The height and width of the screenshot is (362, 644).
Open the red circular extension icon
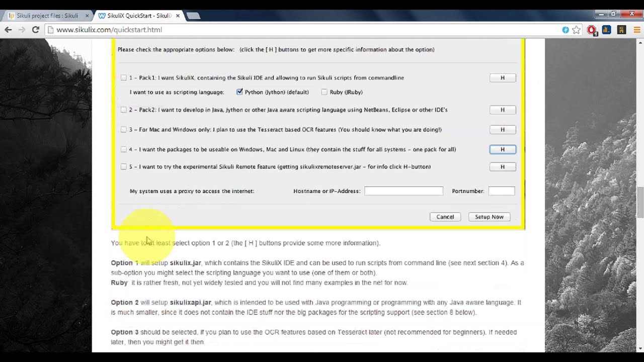click(592, 30)
